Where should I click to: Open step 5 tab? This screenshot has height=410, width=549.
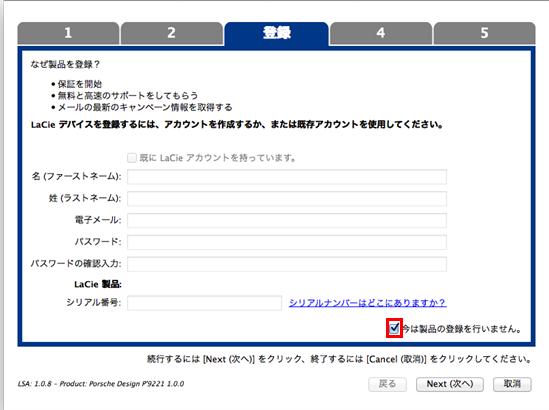point(484,33)
